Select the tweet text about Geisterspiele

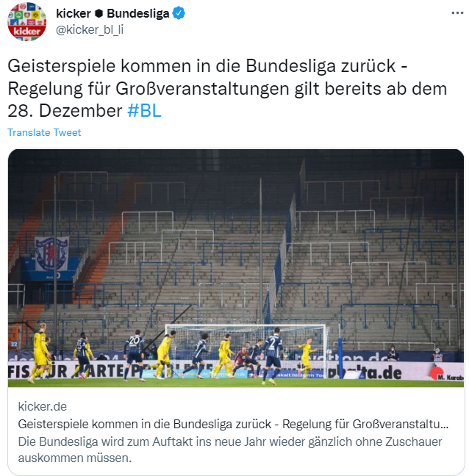[227, 88]
